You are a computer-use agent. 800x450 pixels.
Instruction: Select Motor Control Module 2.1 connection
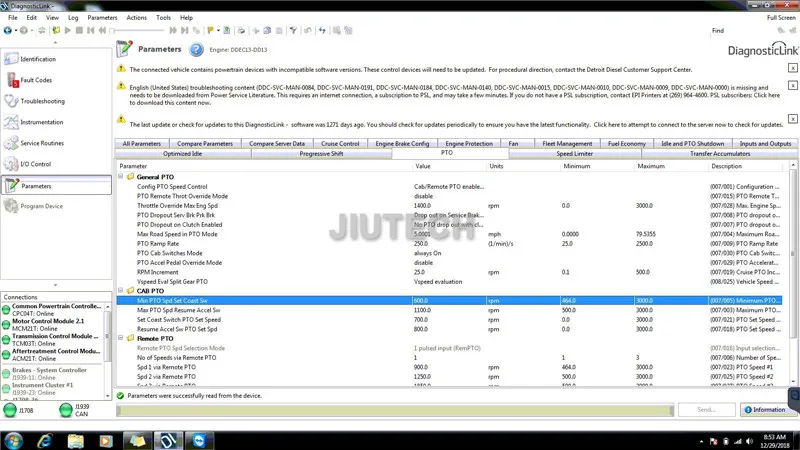point(53,325)
